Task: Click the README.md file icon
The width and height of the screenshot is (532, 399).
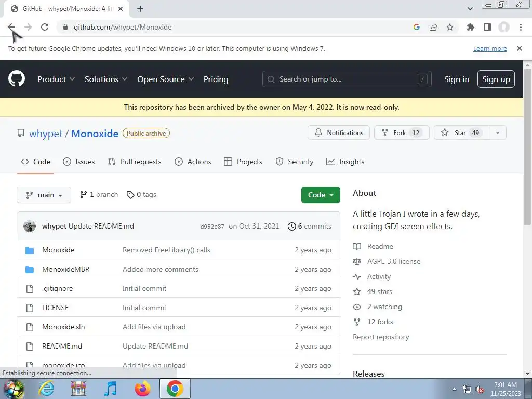Action: tap(30, 347)
